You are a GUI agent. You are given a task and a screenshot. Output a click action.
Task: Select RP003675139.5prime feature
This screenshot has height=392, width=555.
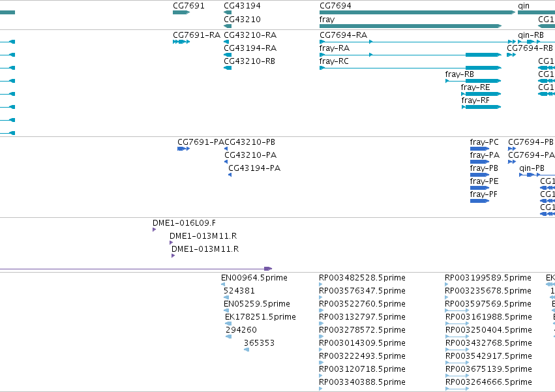click(x=457, y=376)
